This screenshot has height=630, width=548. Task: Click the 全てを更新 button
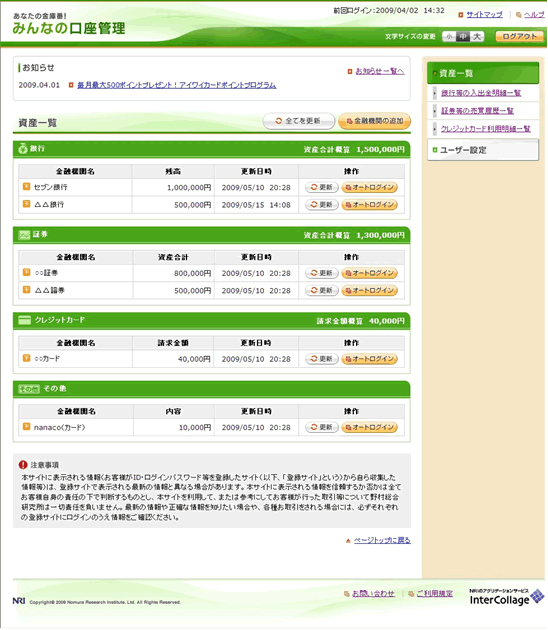(x=299, y=121)
